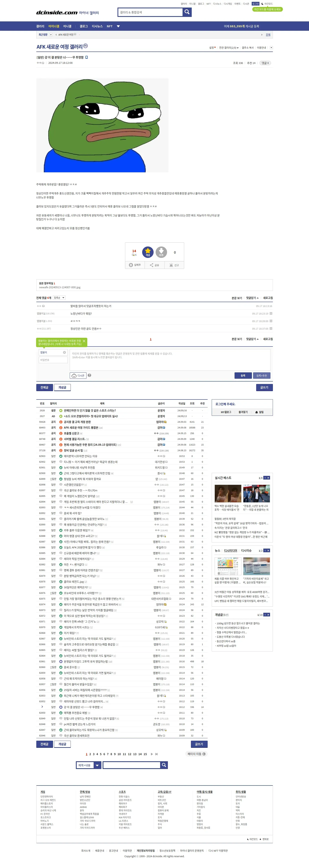
Task: Click the 실베추 button
Action: pos(135,265)
